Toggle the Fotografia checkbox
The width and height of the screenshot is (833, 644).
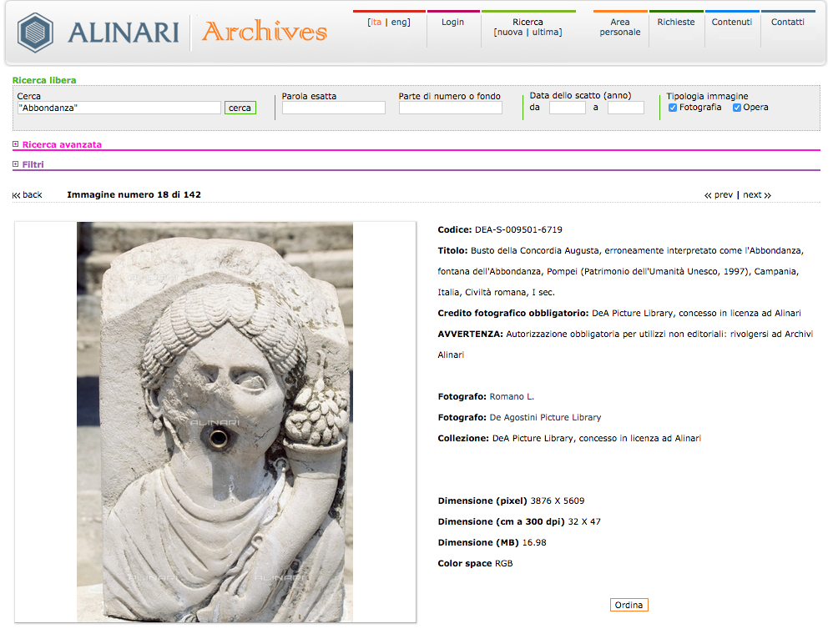[x=673, y=108]
